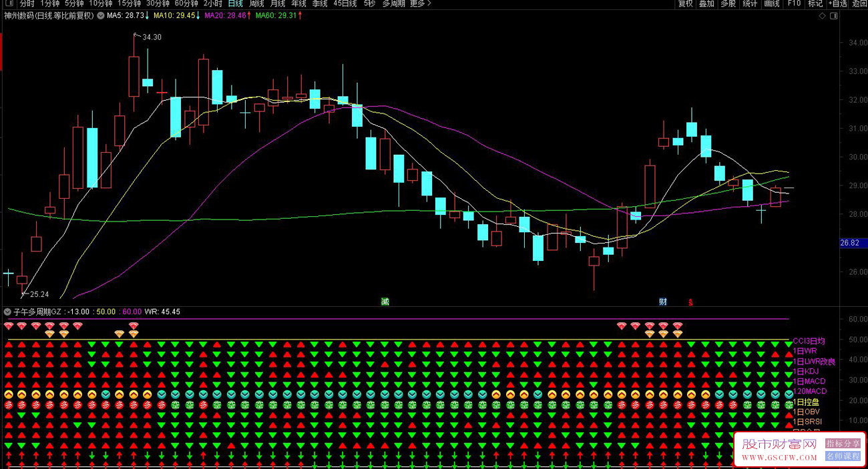The width and height of the screenshot is (868, 469).
Task: Click the MA20: 28.46 indicator value
Action: [x=225, y=15]
